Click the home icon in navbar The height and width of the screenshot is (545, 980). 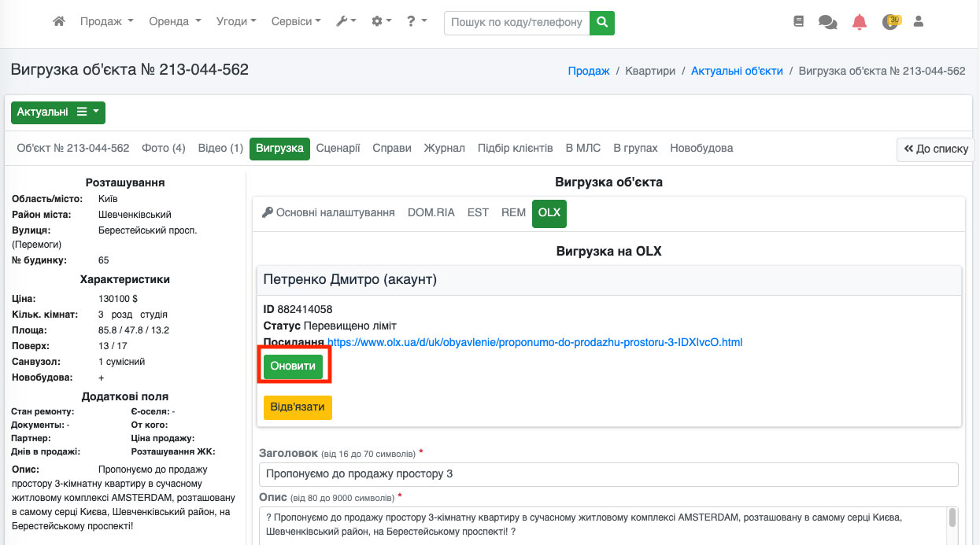(x=59, y=22)
